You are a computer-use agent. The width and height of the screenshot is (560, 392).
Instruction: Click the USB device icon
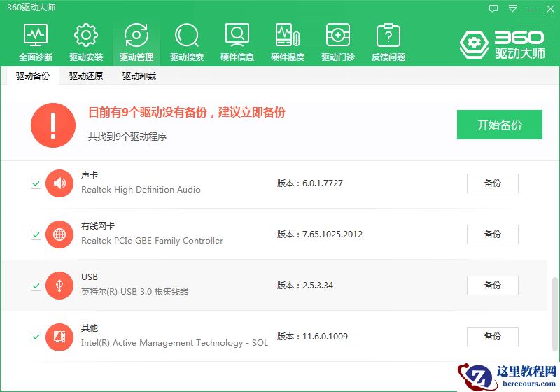coord(59,286)
